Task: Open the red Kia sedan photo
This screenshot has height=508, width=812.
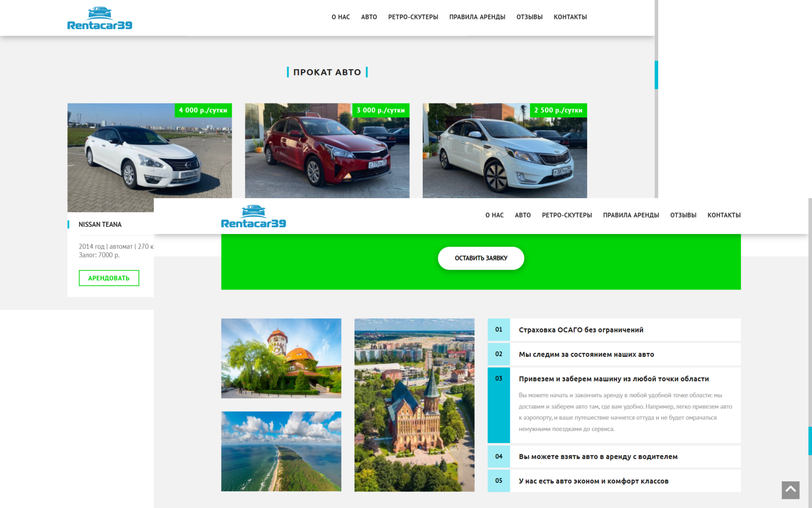Action: 327,150
